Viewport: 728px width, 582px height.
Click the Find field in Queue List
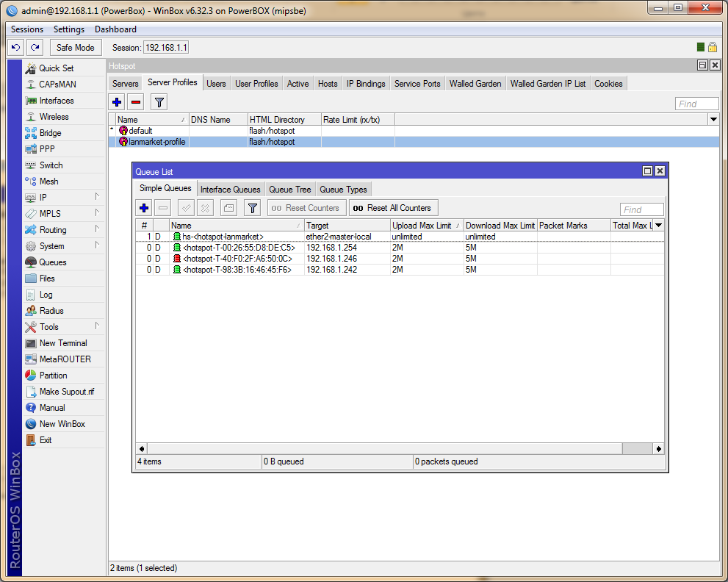coord(641,209)
